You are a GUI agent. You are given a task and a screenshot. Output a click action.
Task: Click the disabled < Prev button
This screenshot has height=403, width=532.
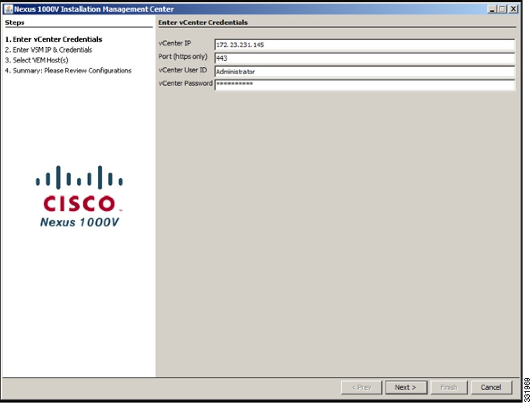coord(361,387)
